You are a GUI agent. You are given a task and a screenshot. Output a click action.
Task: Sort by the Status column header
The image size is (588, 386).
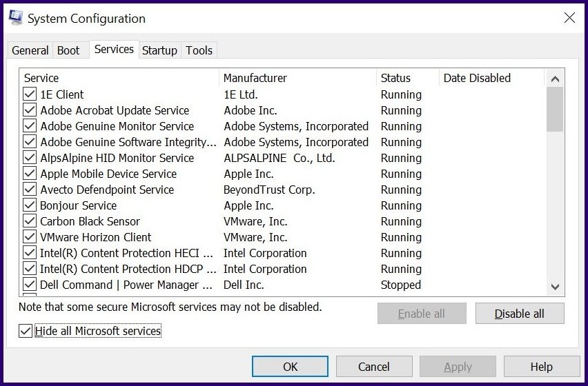pyautogui.click(x=408, y=78)
